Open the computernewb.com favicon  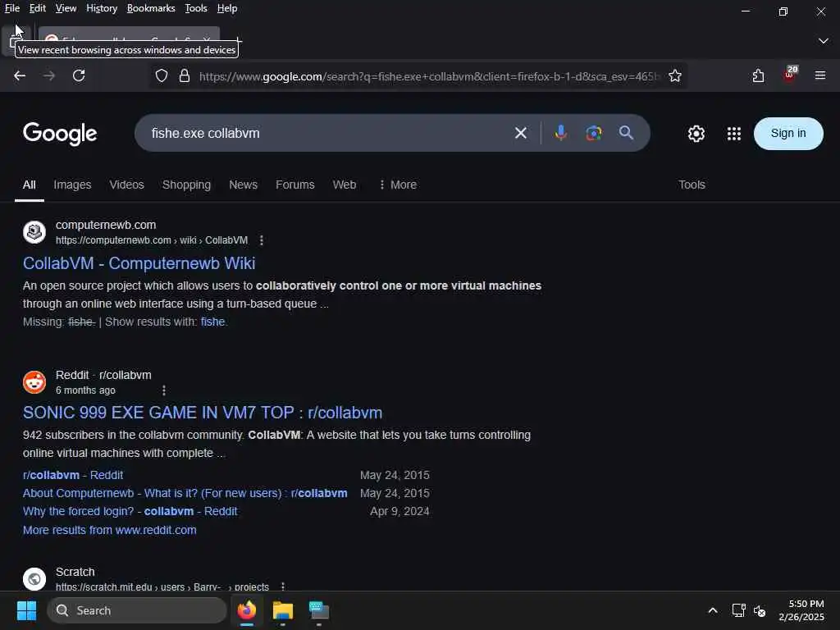(x=34, y=232)
